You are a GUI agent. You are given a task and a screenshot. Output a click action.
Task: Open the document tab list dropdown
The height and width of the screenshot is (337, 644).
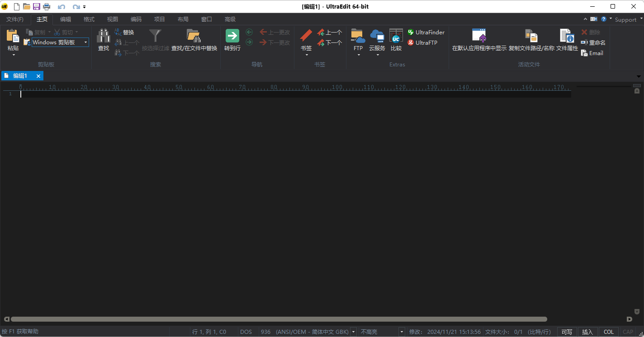639,76
